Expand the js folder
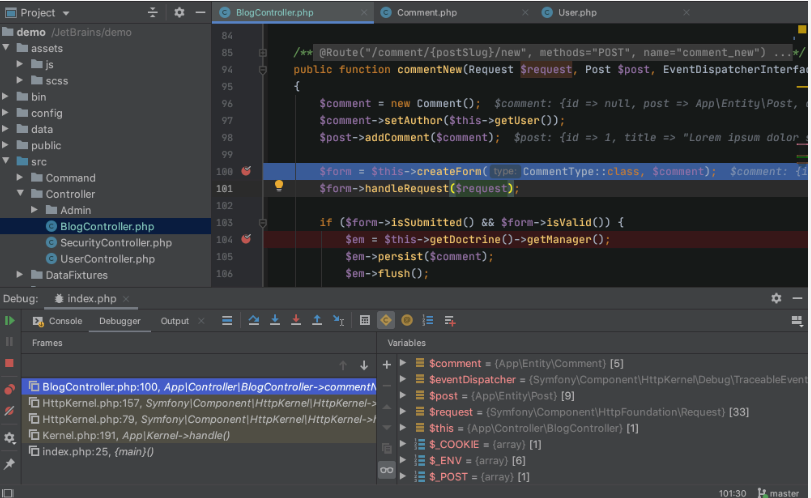The width and height of the screenshot is (811, 498). pos(20,64)
